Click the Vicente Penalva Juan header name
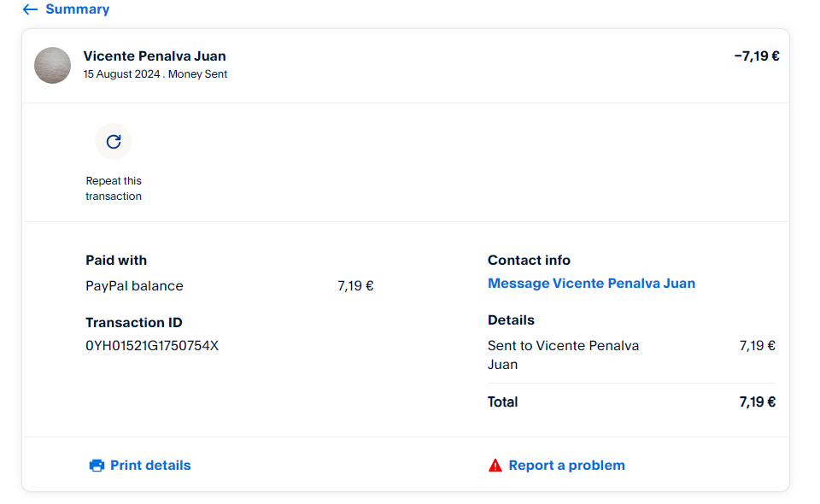Image resolution: width=820 pixels, height=504 pixels. 155,56
